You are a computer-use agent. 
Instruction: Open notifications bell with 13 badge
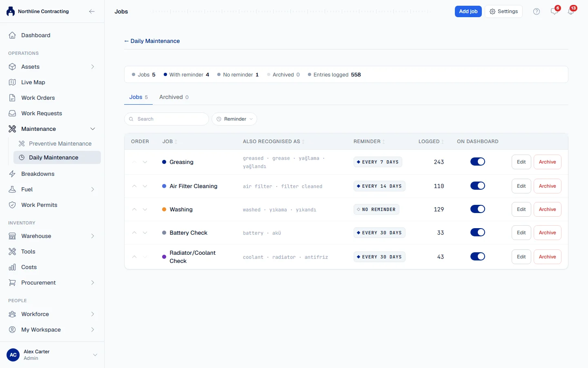coord(571,11)
